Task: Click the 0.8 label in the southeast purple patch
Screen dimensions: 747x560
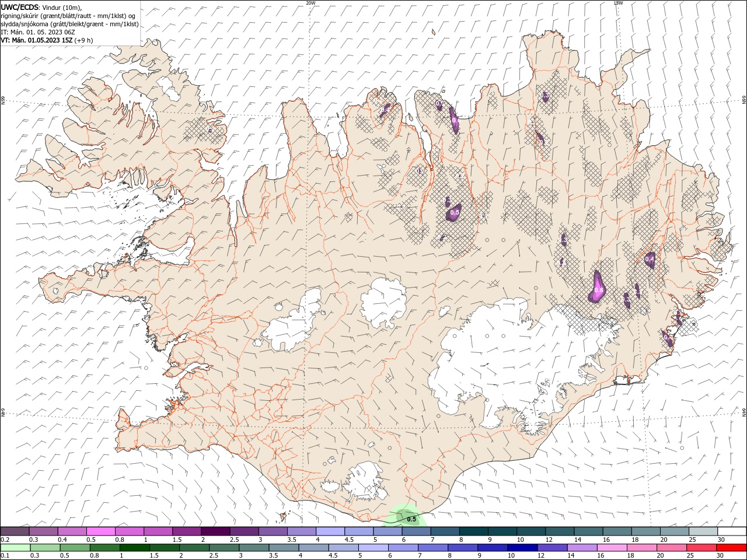Action: [598, 290]
